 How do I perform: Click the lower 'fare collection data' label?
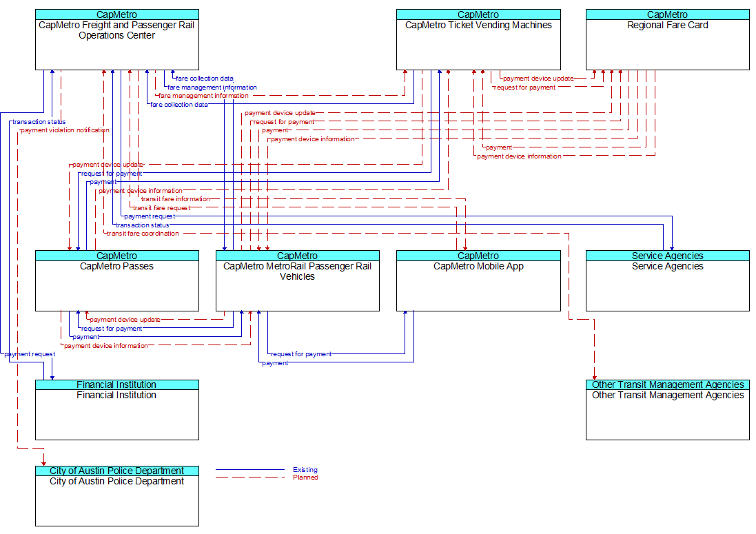[179, 105]
